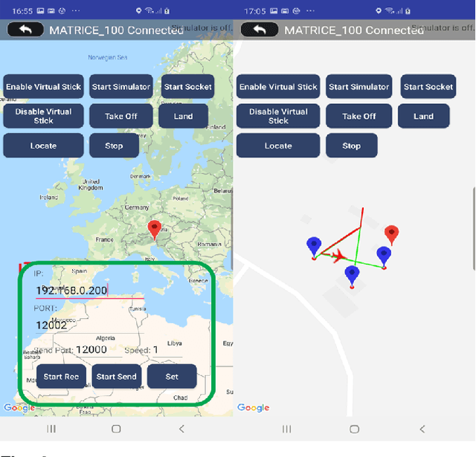Tap Android back button on right phone
The height and width of the screenshot is (457, 476).
(422, 429)
